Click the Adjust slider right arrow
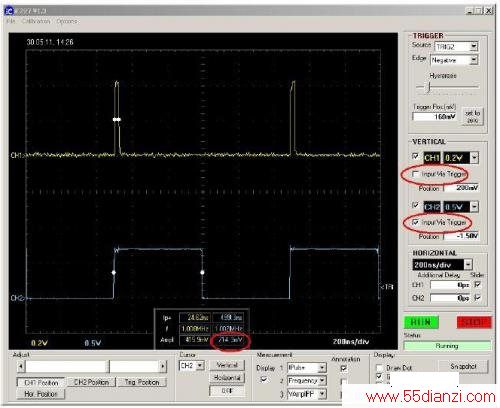The height and width of the screenshot is (408, 500). click(x=163, y=367)
